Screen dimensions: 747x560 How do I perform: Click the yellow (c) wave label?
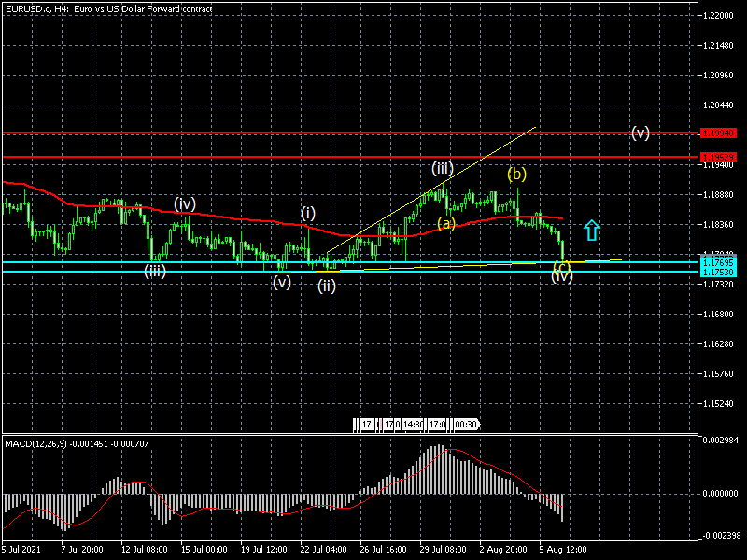tap(562, 268)
